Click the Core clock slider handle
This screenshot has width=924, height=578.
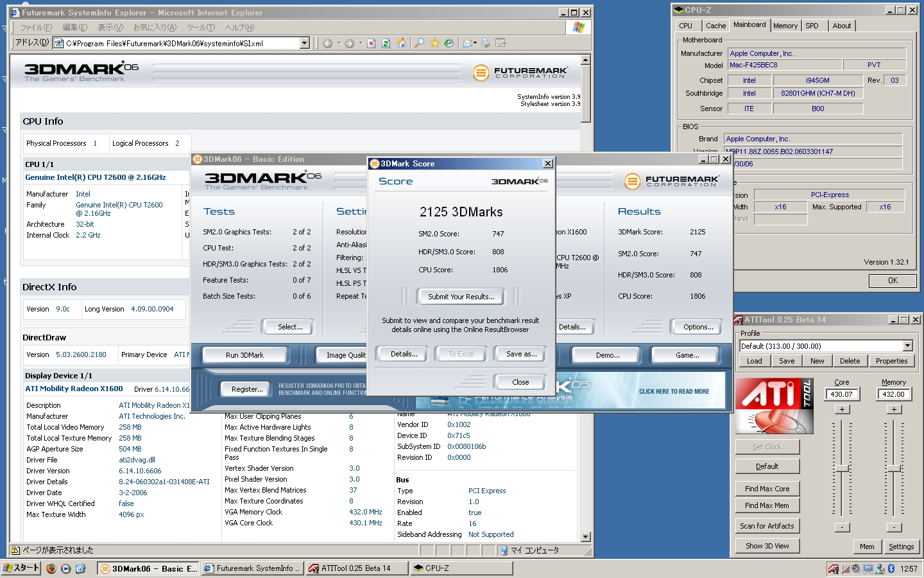(x=842, y=468)
